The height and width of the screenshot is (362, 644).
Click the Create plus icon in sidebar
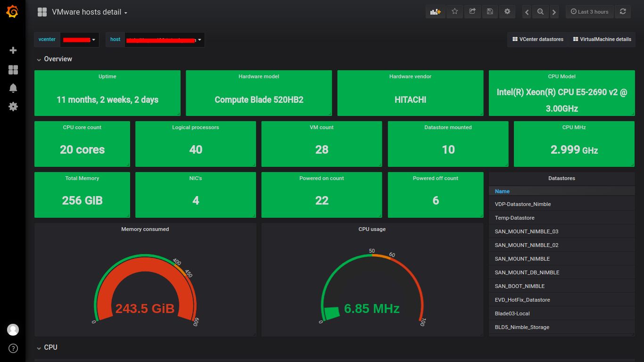click(x=13, y=50)
